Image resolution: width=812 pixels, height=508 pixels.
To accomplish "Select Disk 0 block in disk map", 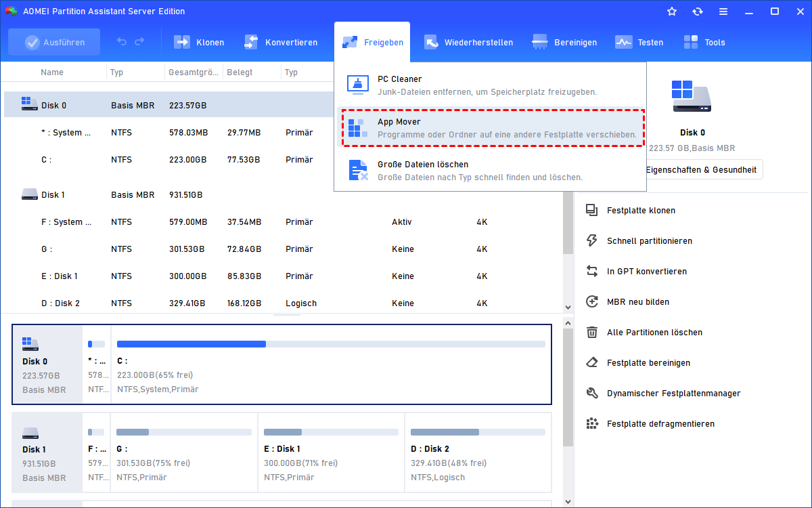I will pos(47,364).
